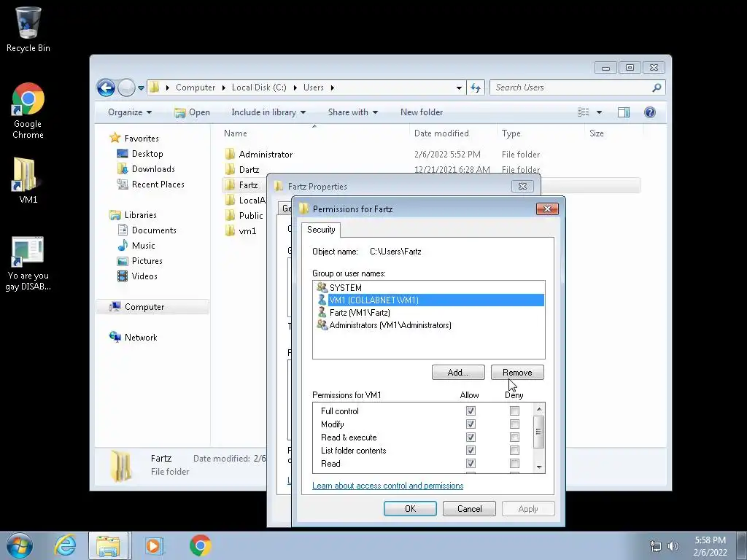Expand breadcrumb arrow after Users
Image resolution: width=747 pixels, height=560 pixels.
tap(332, 87)
